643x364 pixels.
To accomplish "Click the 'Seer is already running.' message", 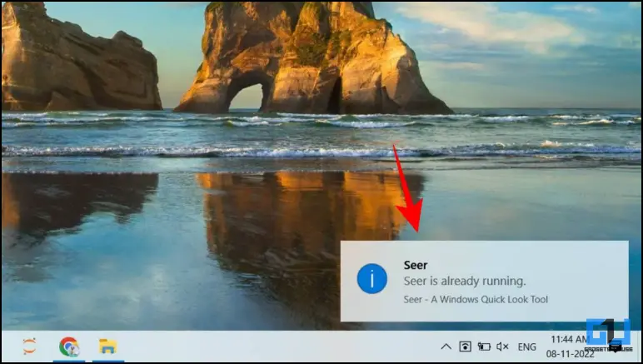I will (x=465, y=282).
